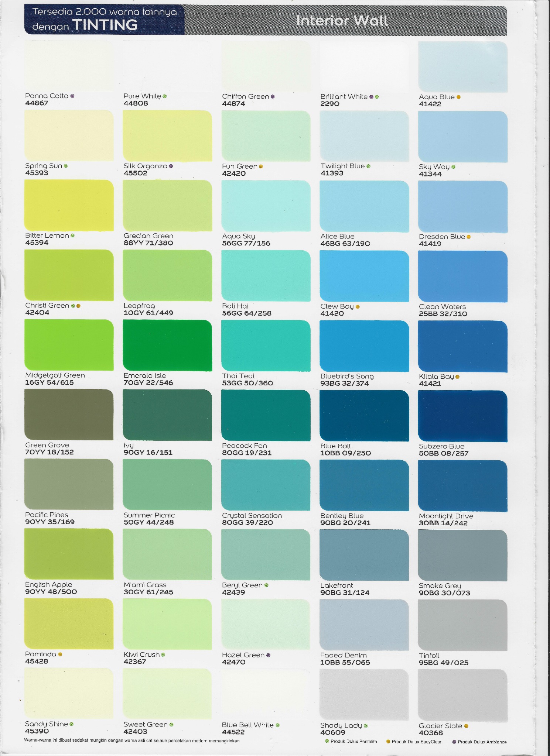Choose the Pacific Pines swatch
The height and width of the screenshot is (756, 550).
69,484
